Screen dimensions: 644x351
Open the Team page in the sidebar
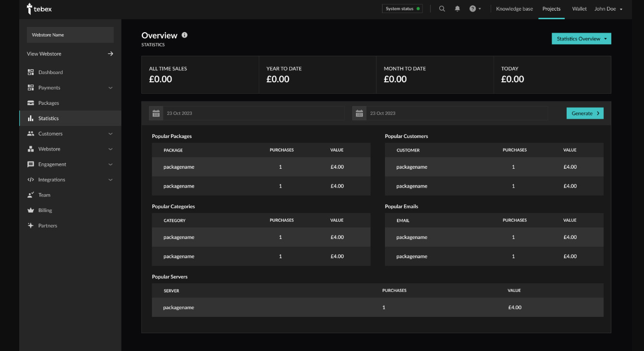tap(44, 195)
